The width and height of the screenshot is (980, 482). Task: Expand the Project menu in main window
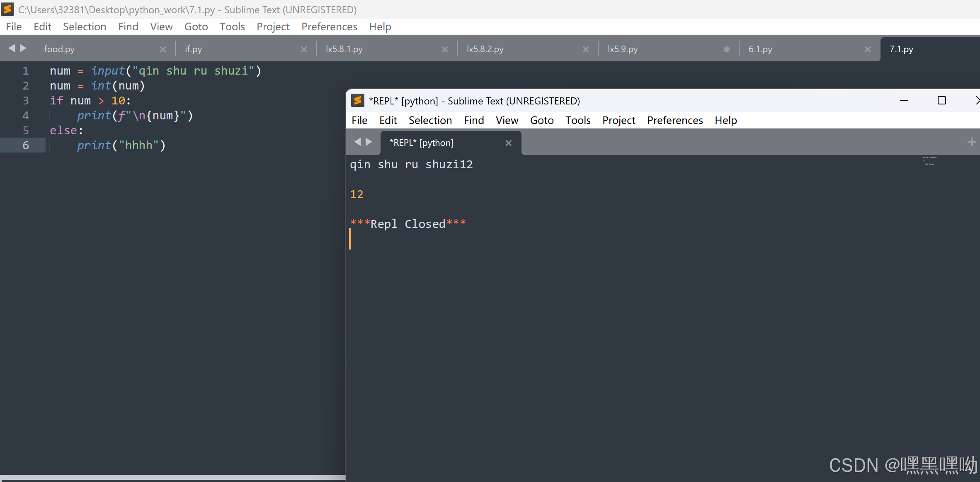(273, 27)
